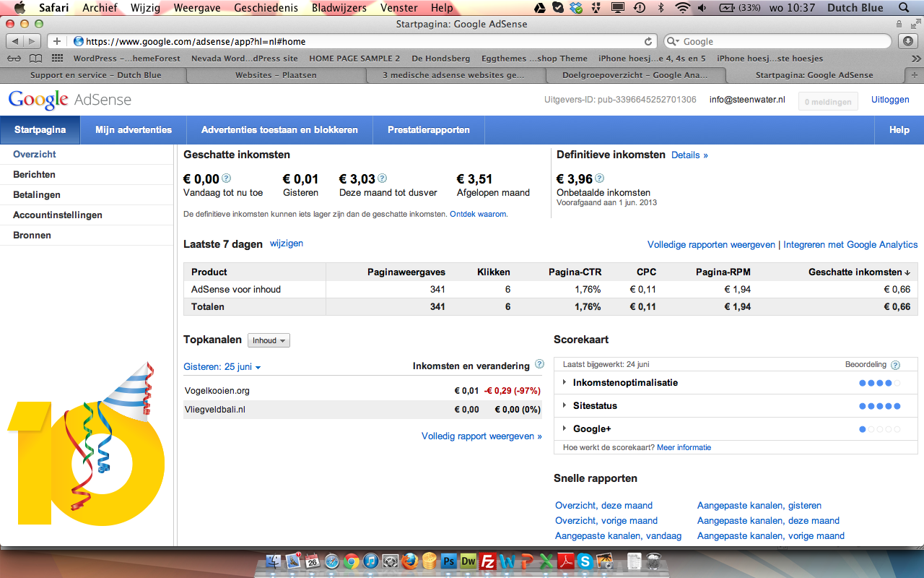Open the Bladwijzers menu
The image size is (924, 578).
click(339, 8)
